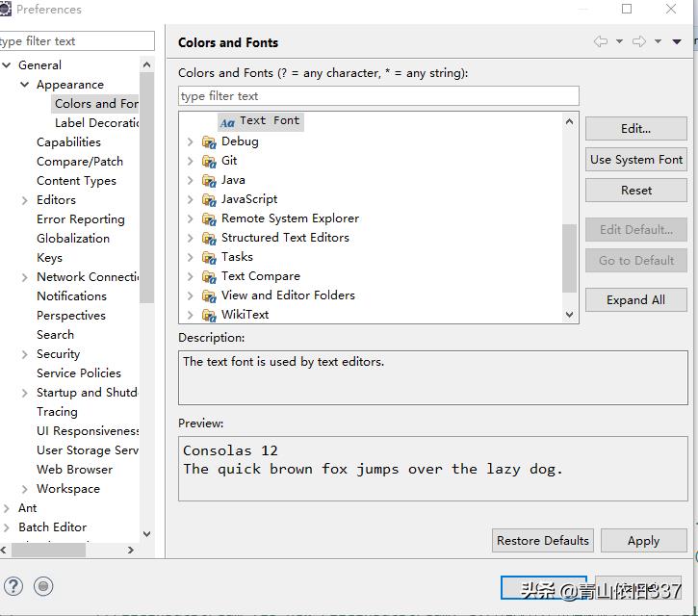
Task: Click the forward navigation arrow icon
Action: tap(639, 41)
